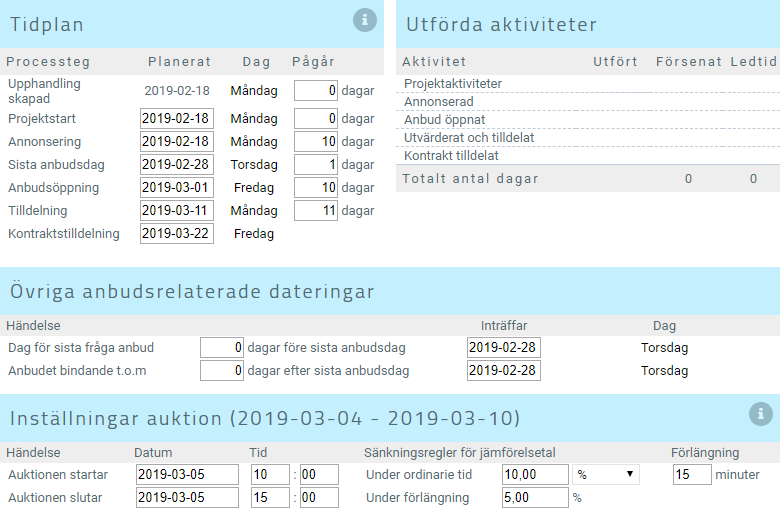Edit the Sista anbudsdag planned date field
The width and height of the screenshot is (780, 508).
pos(177,164)
